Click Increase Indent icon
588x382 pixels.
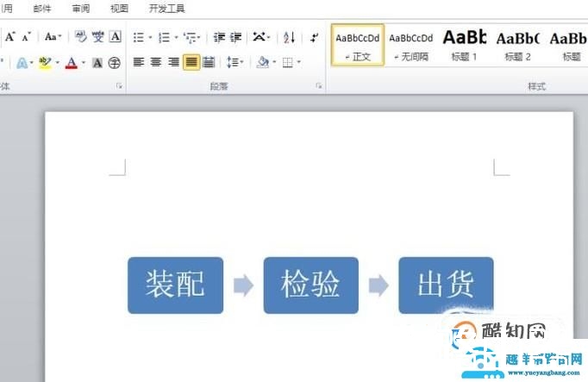[236, 37]
